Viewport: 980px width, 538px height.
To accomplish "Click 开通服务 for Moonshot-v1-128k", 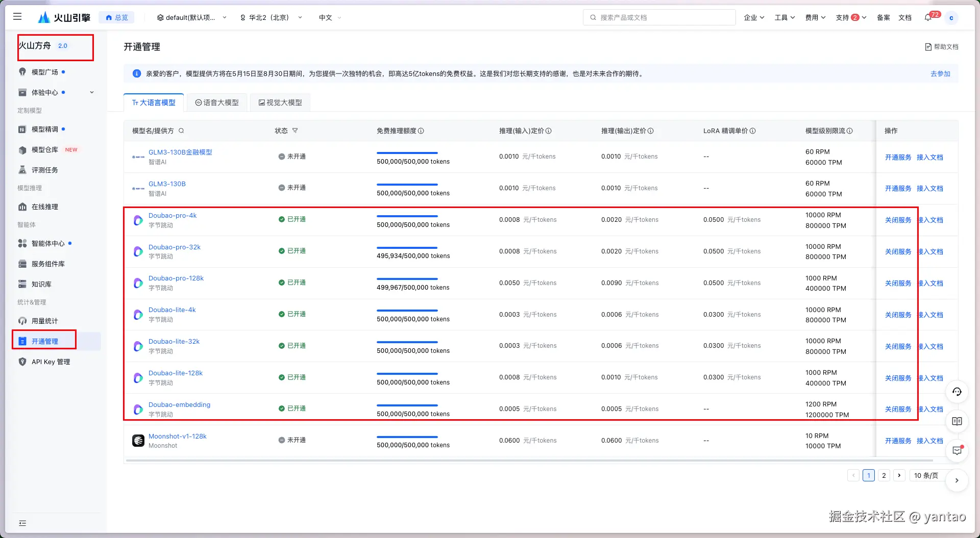I will [898, 441].
